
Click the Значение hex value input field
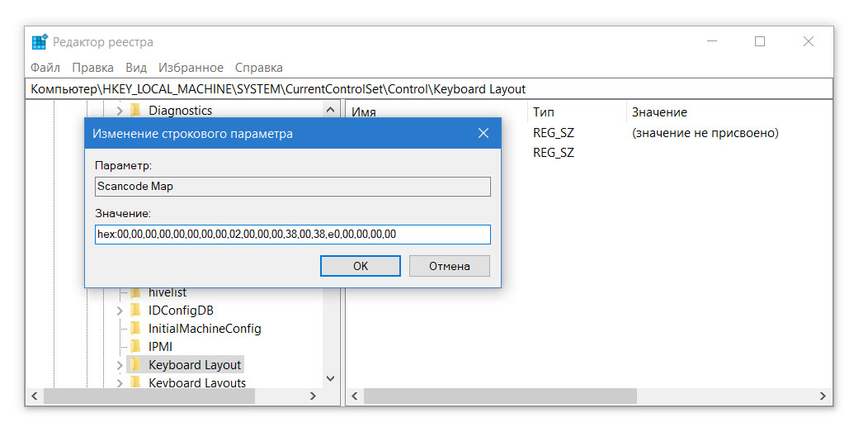point(293,235)
